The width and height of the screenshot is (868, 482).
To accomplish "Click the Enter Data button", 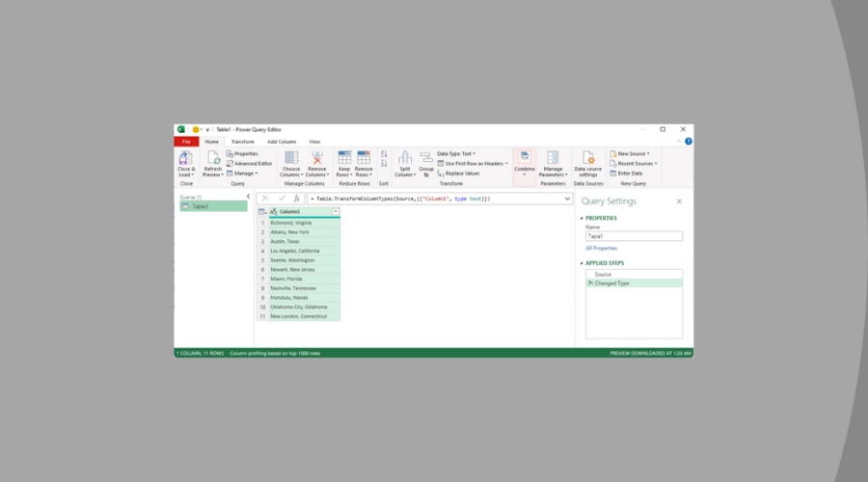I will click(x=633, y=174).
